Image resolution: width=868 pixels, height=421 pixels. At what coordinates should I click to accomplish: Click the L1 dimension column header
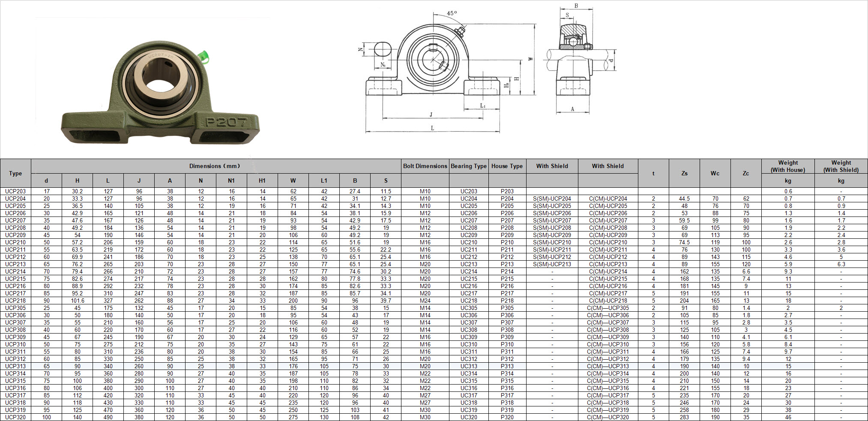(x=324, y=180)
